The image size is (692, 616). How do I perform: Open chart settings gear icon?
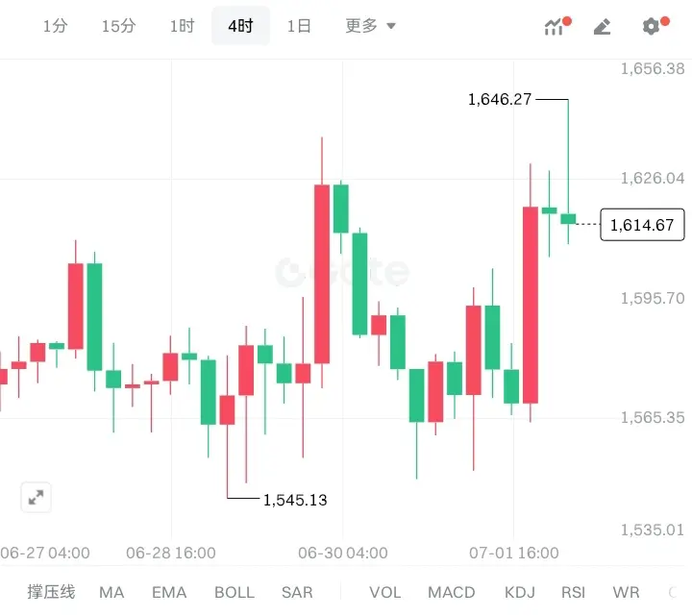[x=655, y=26]
